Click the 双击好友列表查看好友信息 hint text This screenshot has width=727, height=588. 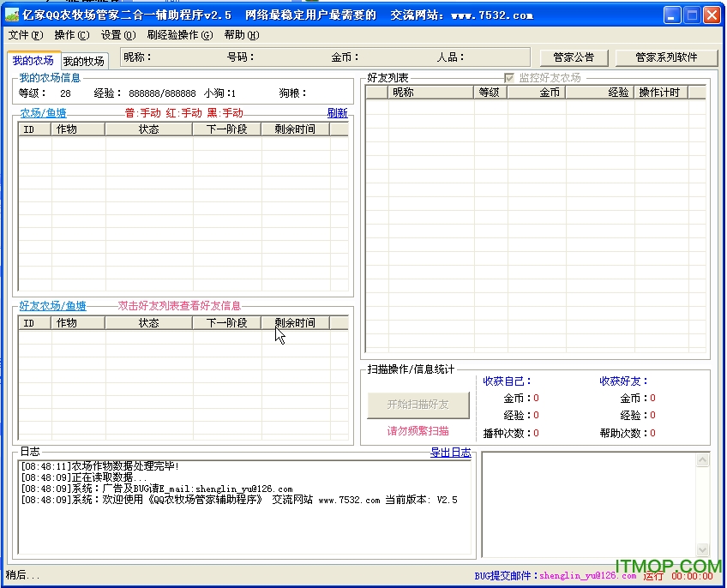pyautogui.click(x=179, y=306)
